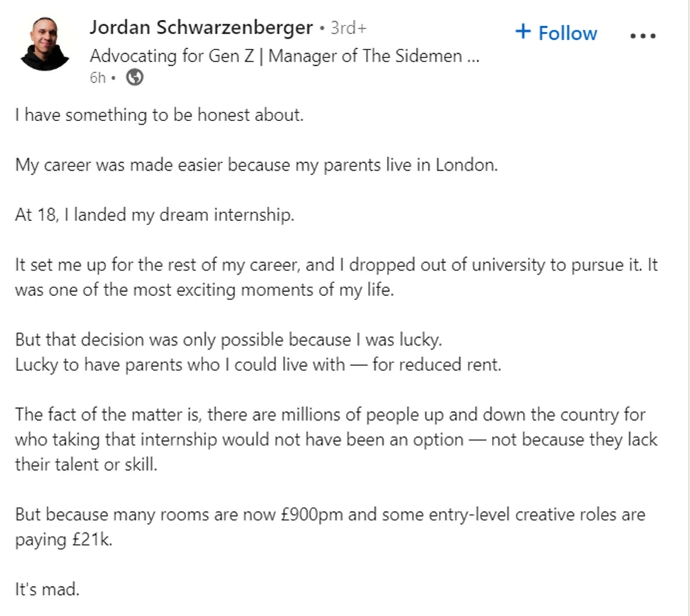This screenshot has width=690, height=616.
Task: Open the post's three-dot options menu
Action: pyautogui.click(x=643, y=35)
